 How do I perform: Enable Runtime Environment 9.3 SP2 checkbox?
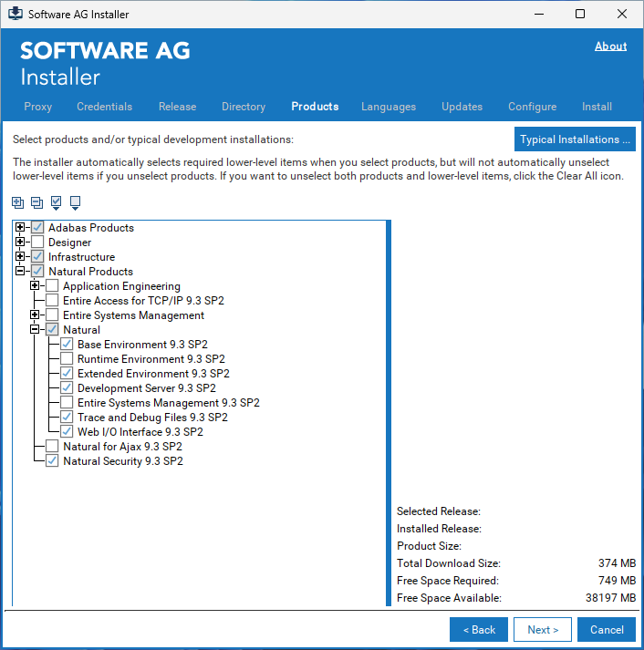click(67, 359)
